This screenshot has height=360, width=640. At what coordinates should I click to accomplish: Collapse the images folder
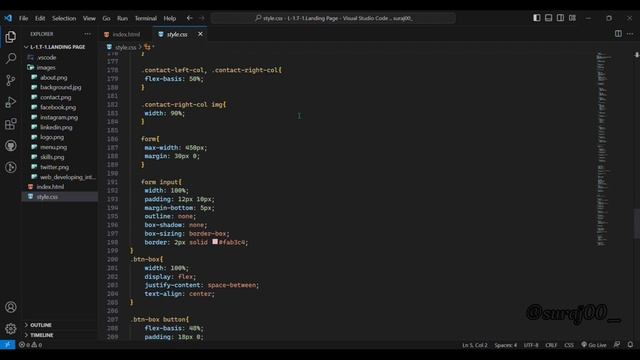(46, 67)
